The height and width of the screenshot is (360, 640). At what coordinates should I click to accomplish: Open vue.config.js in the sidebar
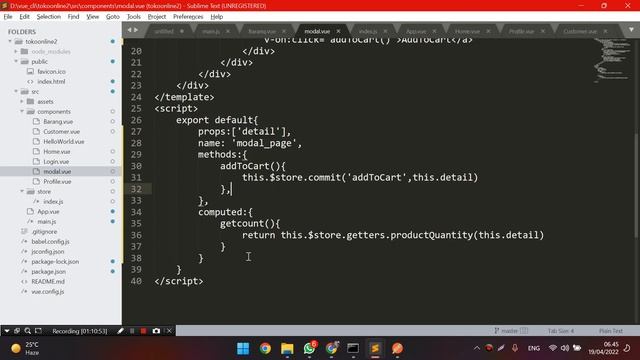click(47, 291)
